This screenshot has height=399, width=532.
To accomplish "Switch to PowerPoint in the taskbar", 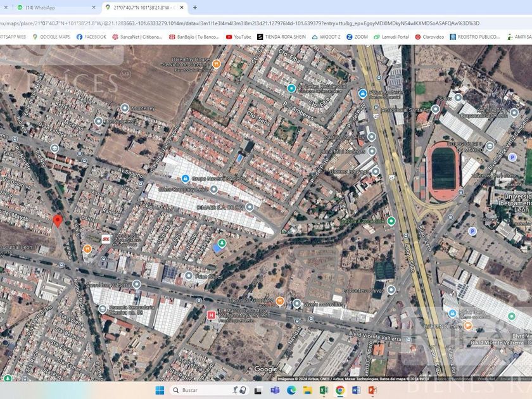I will 372,390.
